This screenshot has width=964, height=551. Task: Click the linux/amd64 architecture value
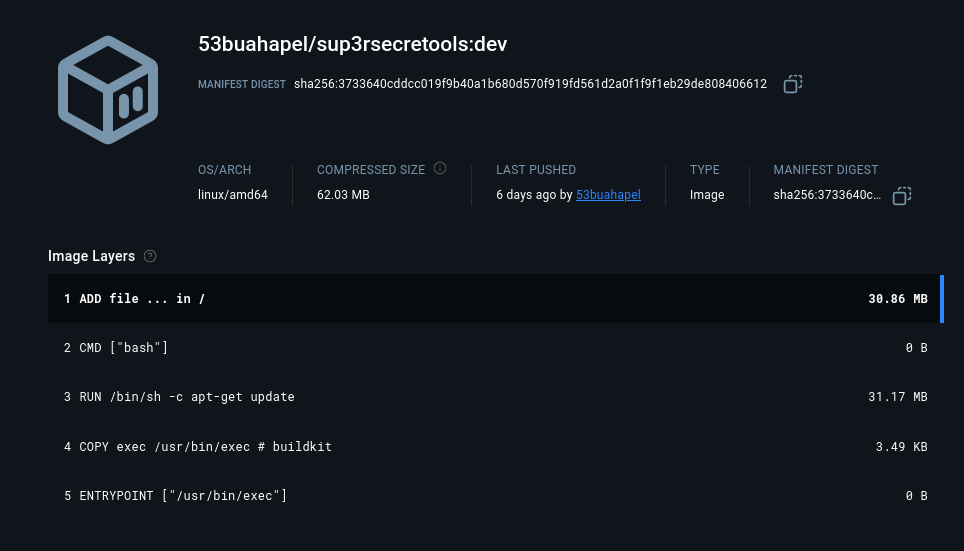click(x=233, y=195)
